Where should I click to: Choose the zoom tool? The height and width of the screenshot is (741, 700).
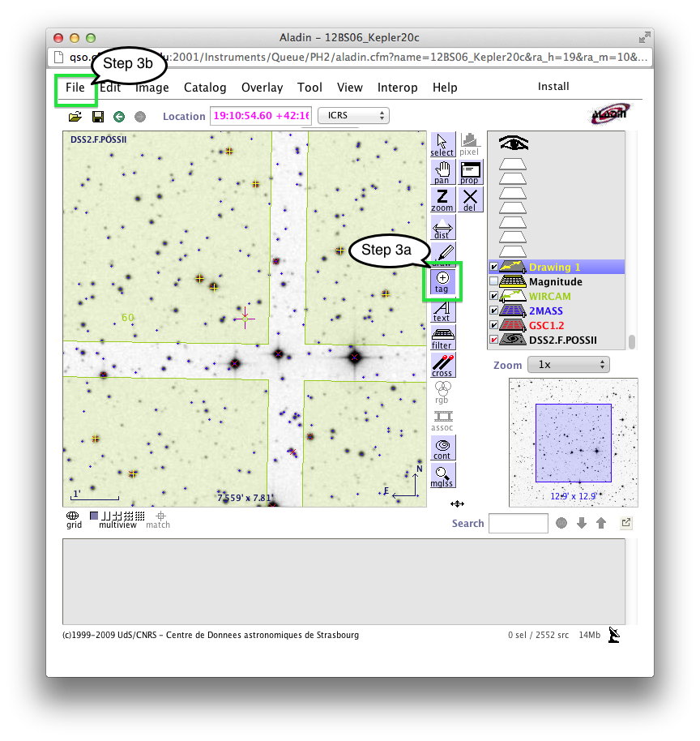(x=442, y=200)
